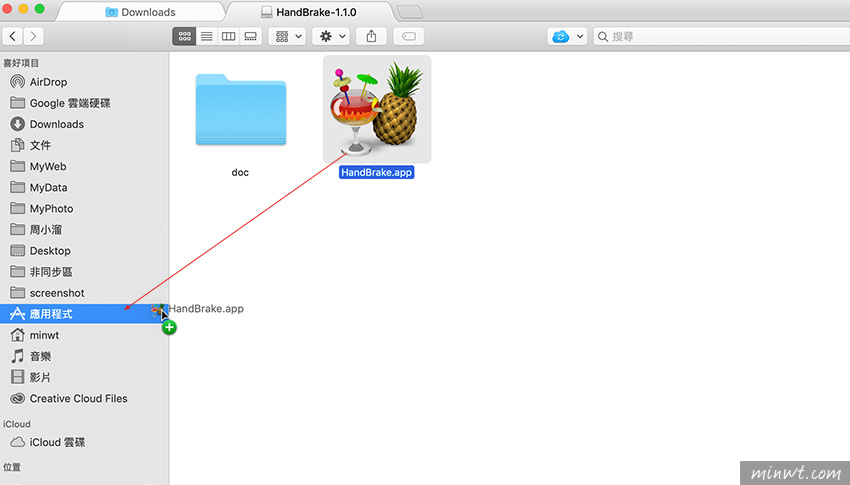Switch to column view mode
The height and width of the screenshot is (485, 850).
pyautogui.click(x=229, y=36)
